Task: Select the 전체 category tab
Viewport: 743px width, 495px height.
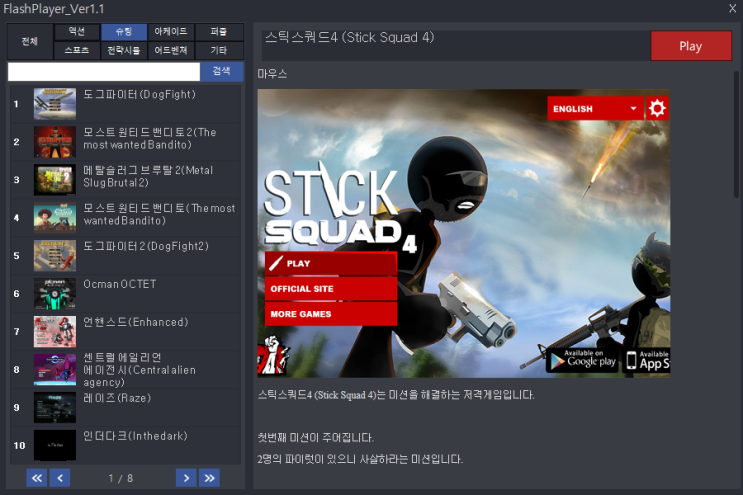Action: click(x=29, y=41)
